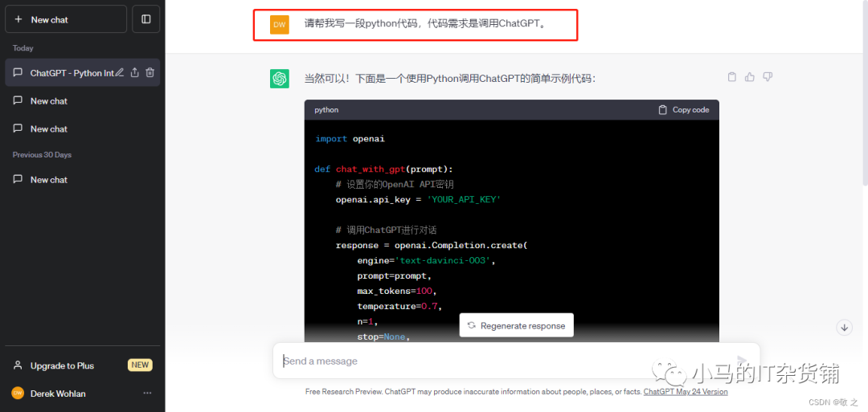
Task: Click the thumbs up icon
Action: click(750, 77)
